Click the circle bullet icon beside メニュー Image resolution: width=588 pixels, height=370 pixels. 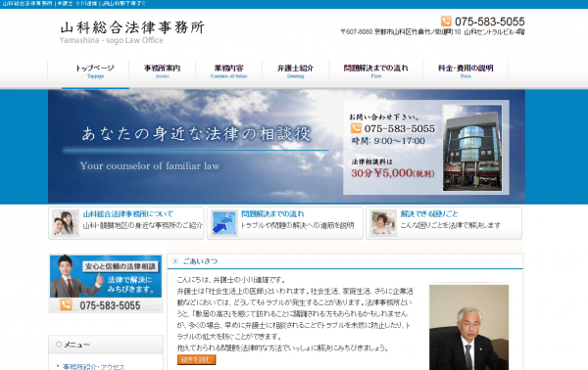pyautogui.click(x=59, y=344)
